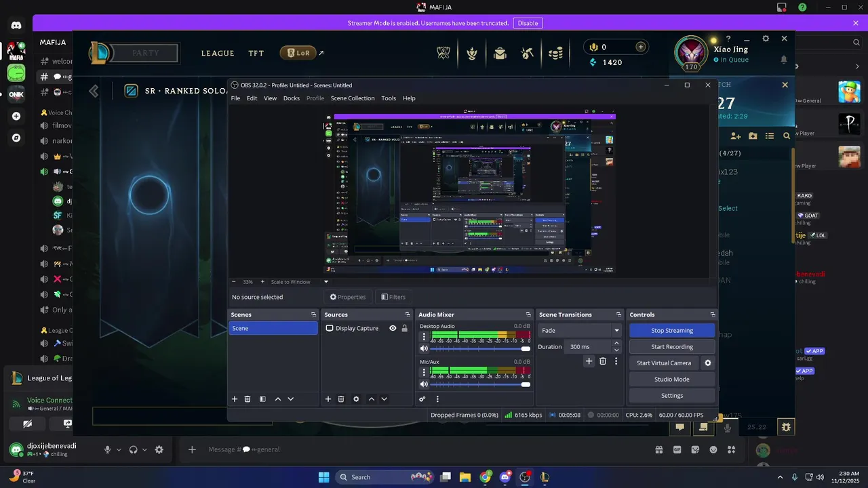Open Audio Mixer bottom three-dot menu

tap(437, 399)
